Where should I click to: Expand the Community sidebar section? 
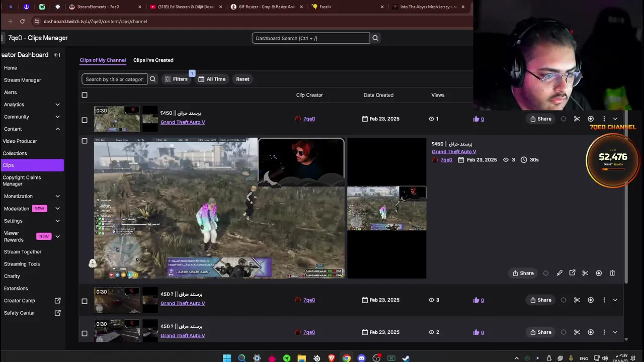(x=57, y=117)
